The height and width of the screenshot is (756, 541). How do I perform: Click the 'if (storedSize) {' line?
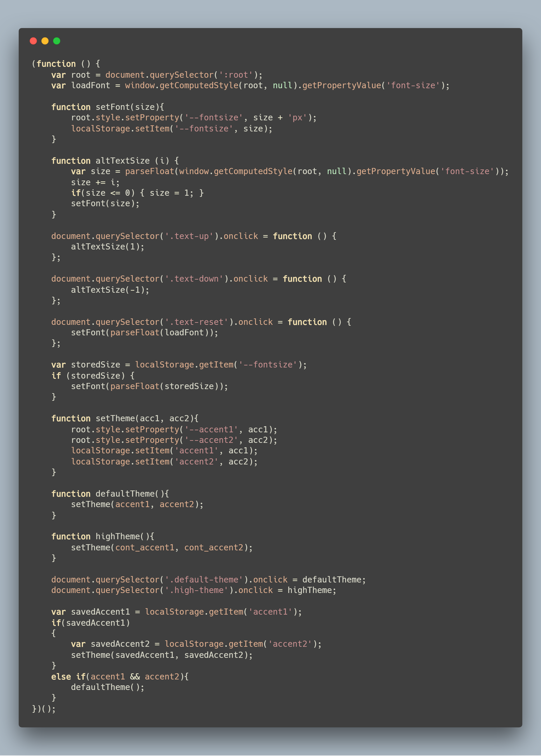[x=93, y=376]
